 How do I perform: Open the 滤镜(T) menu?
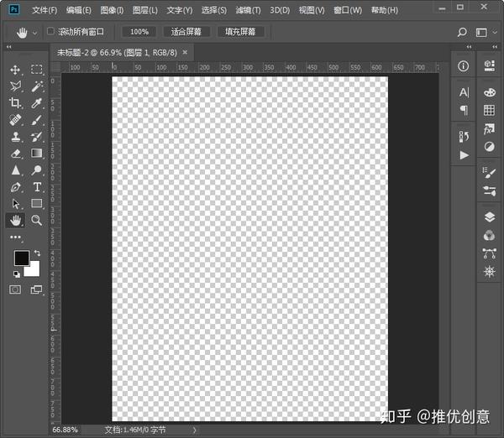(248, 10)
